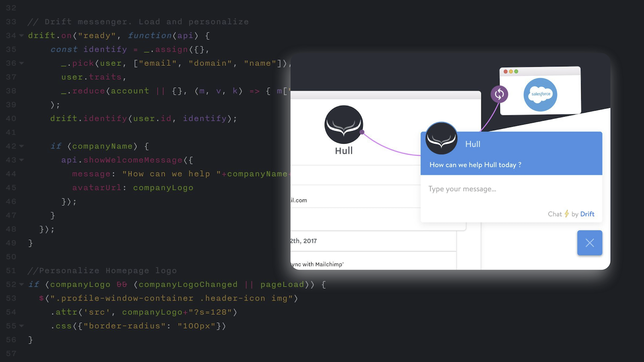Screen dimensions: 644x362
Task: Collapse the code fold at line 34
Action: pyautogui.click(x=21, y=36)
